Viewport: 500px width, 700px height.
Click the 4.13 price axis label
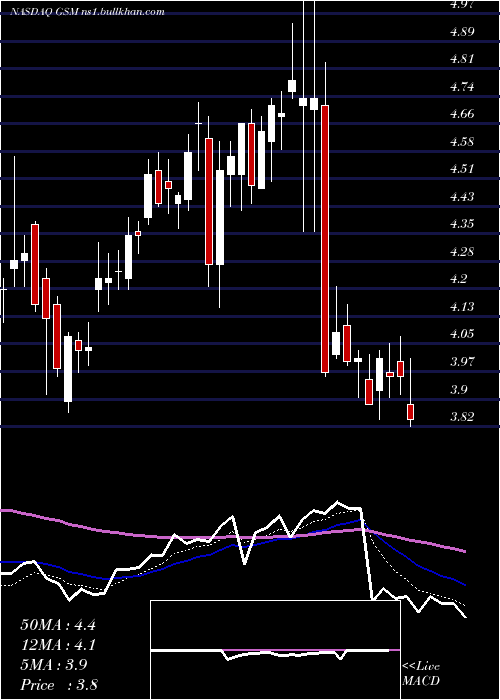pyautogui.click(x=462, y=307)
